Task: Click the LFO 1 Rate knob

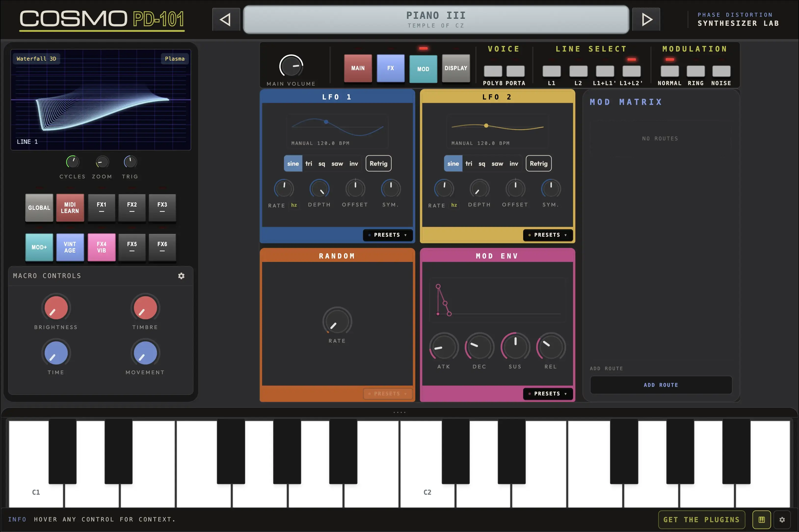Action: (284, 188)
